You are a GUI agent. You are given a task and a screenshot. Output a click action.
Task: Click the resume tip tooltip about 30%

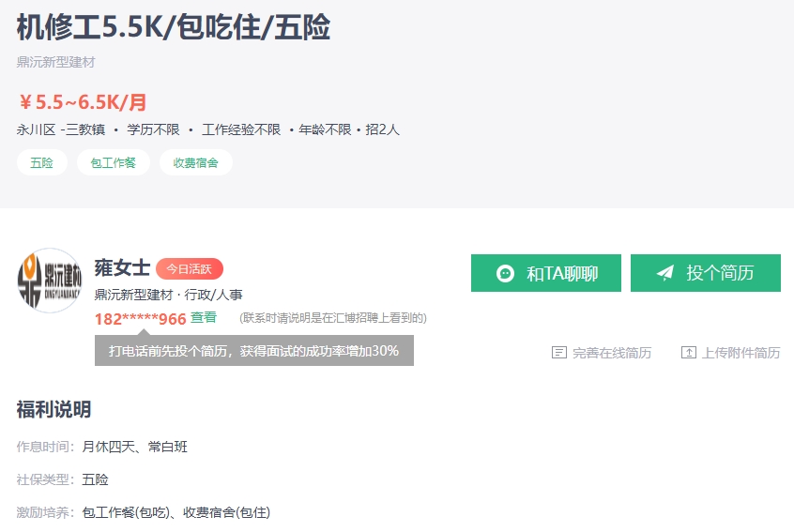pyautogui.click(x=254, y=350)
